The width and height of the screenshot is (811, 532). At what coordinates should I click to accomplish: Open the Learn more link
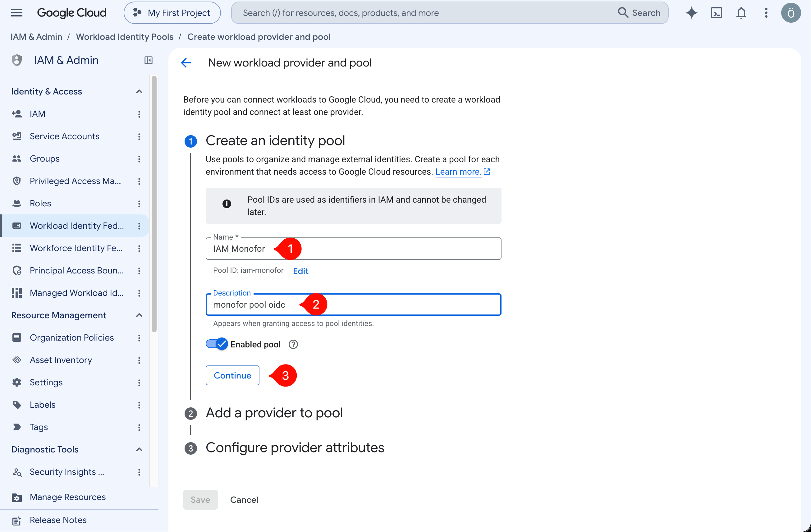pyautogui.click(x=463, y=172)
